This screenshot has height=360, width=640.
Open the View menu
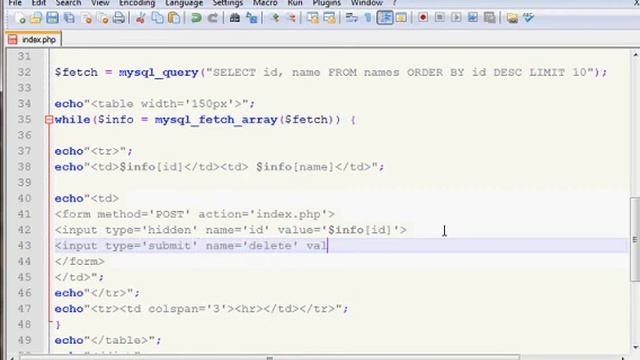tap(100, 3)
